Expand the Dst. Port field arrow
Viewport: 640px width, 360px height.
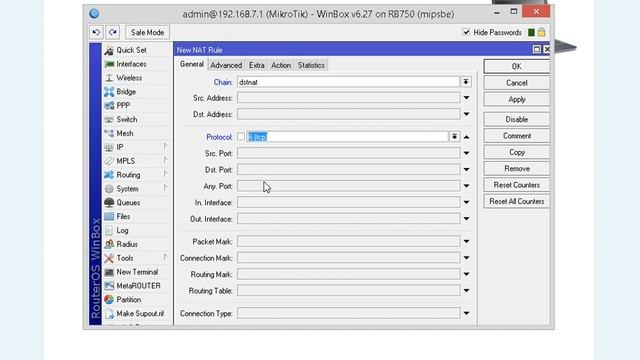pos(466,170)
